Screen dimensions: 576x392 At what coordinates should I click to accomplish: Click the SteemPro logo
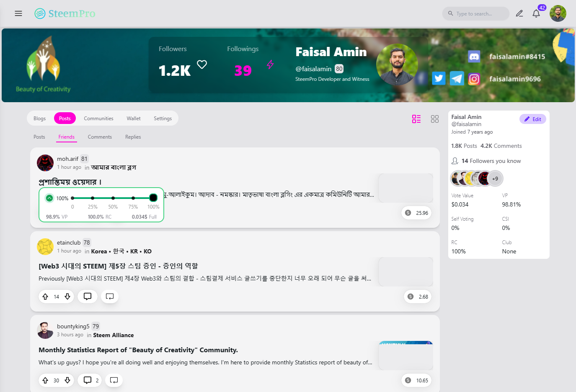(x=65, y=13)
